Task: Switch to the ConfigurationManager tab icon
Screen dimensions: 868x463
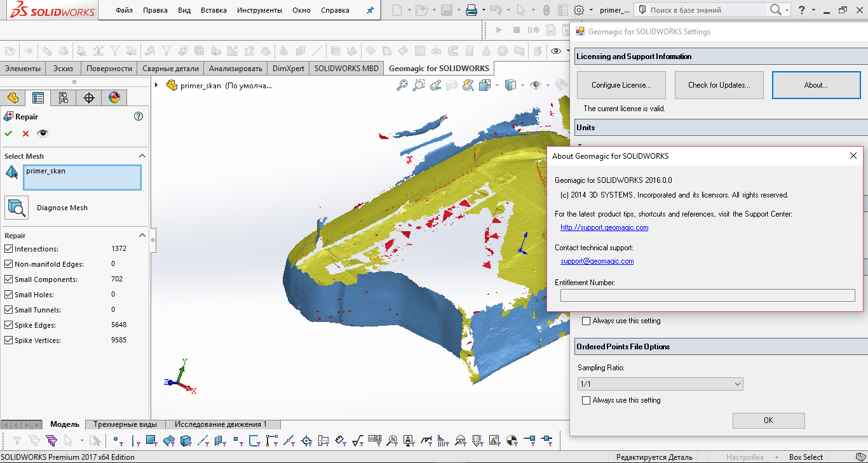Action: click(x=63, y=97)
